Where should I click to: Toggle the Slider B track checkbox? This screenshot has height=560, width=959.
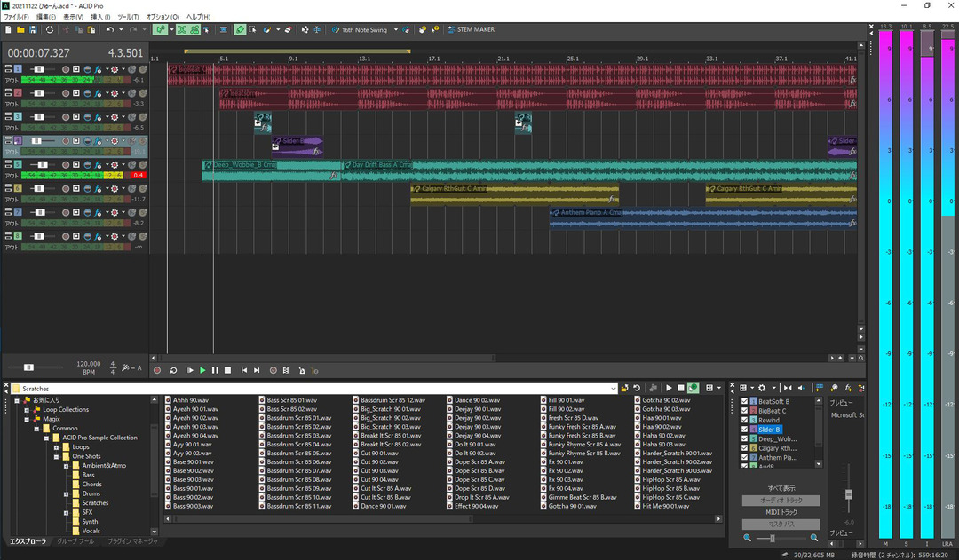click(x=744, y=430)
